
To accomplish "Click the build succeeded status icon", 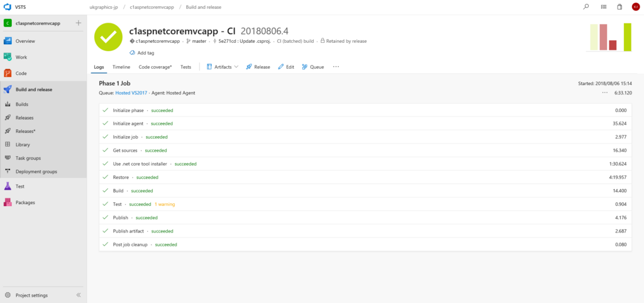I will [x=108, y=37].
